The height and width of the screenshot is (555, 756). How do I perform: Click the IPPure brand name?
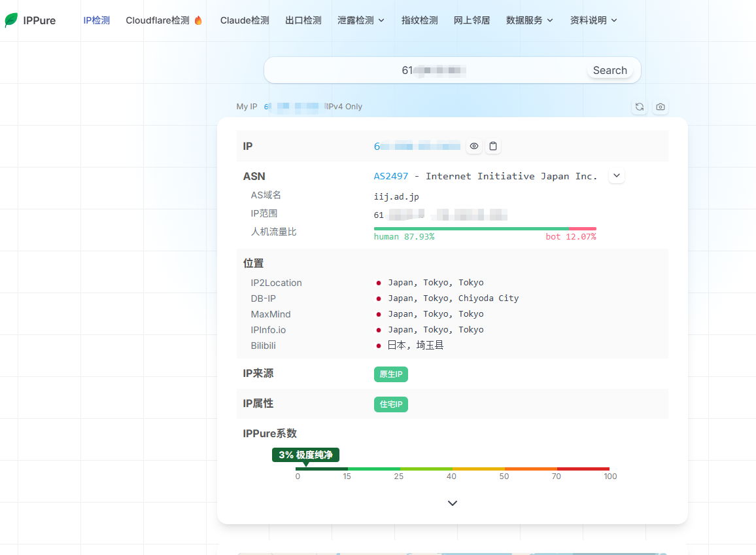[x=39, y=21]
